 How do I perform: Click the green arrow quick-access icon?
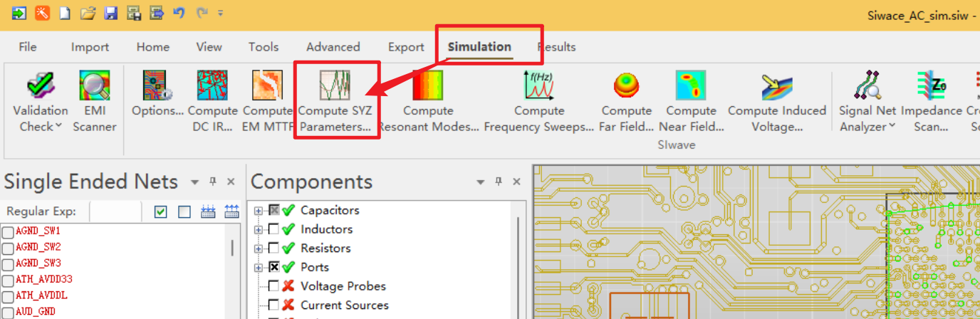point(19,13)
